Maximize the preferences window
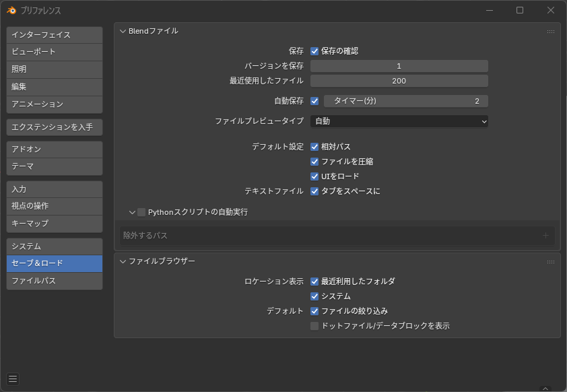Viewport: 567px width, 392px height. pyautogui.click(x=520, y=10)
